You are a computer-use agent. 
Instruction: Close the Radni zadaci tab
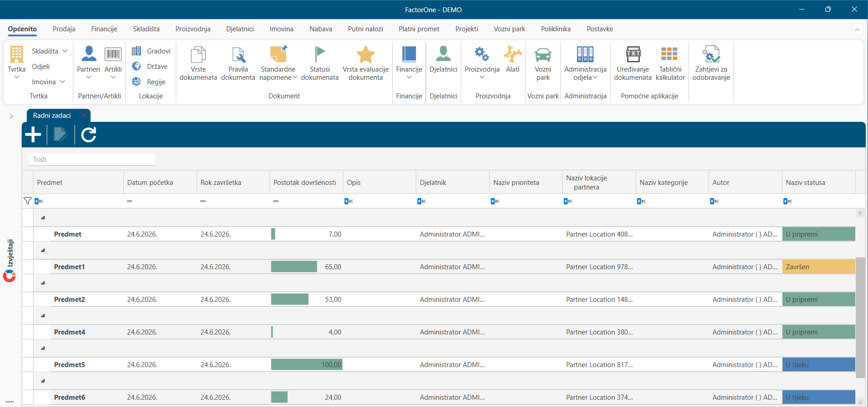pyautogui.click(x=84, y=115)
